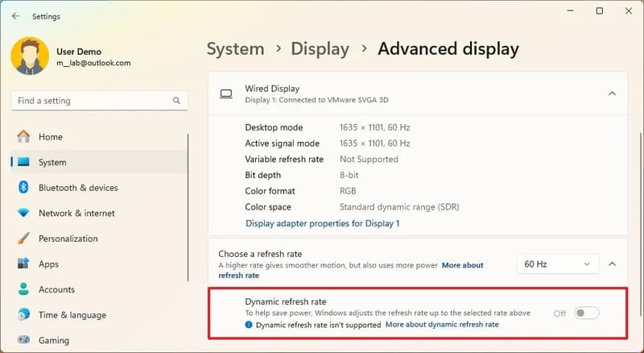Screen dimensions: 644x353
Task: Click the Wired Display heading text
Action: click(x=272, y=89)
